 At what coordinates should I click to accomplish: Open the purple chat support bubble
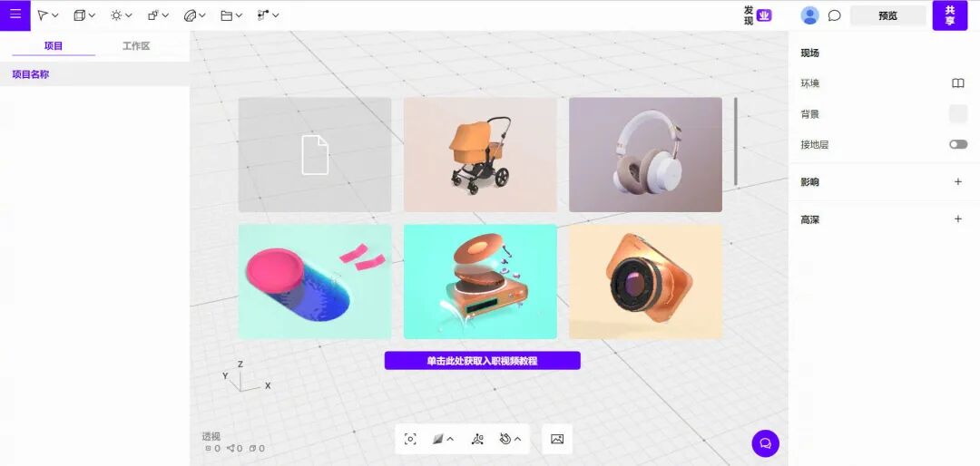765,443
